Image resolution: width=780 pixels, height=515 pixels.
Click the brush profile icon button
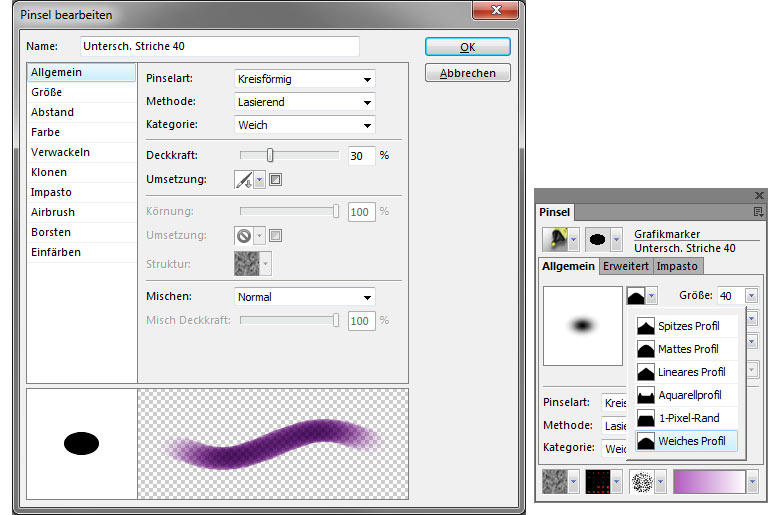click(x=636, y=296)
